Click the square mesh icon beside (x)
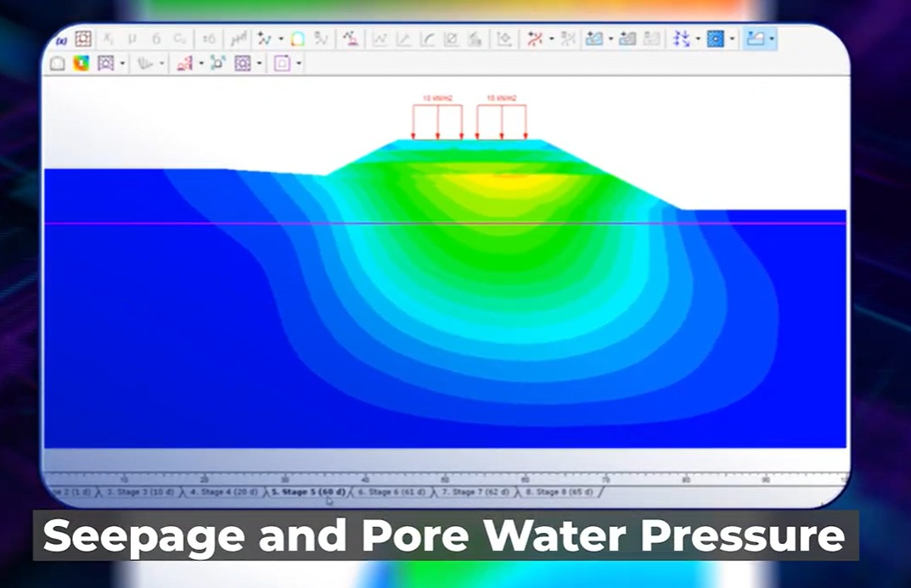911x588 pixels. click(83, 39)
